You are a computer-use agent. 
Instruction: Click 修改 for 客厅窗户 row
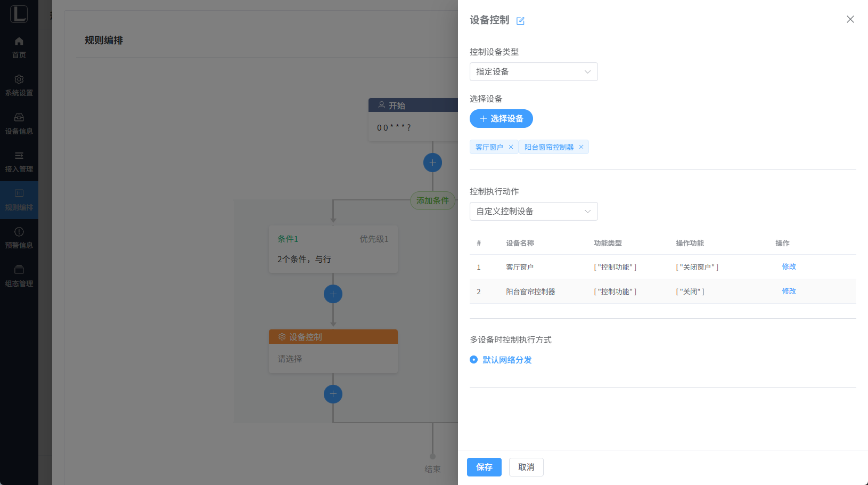[x=789, y=266]
